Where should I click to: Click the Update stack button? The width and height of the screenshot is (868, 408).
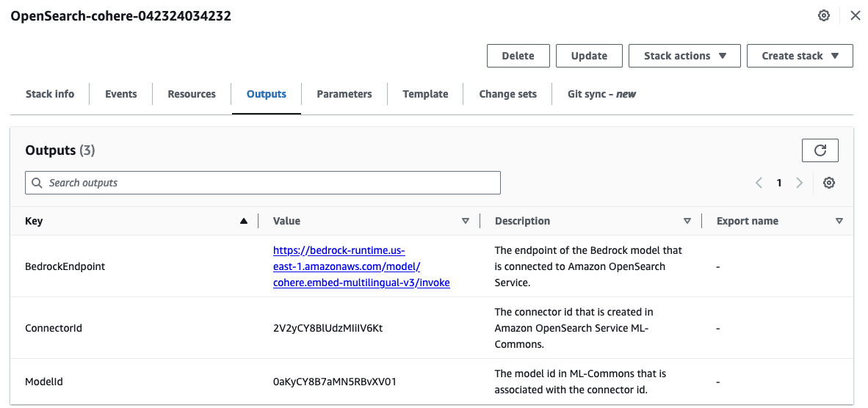(x=589, y=56)
